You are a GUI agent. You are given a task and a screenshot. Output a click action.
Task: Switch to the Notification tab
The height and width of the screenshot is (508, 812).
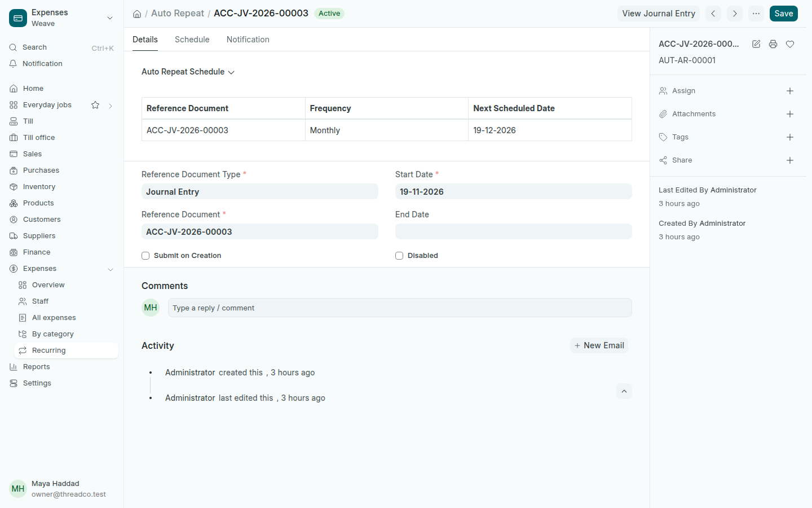(248, 40)
